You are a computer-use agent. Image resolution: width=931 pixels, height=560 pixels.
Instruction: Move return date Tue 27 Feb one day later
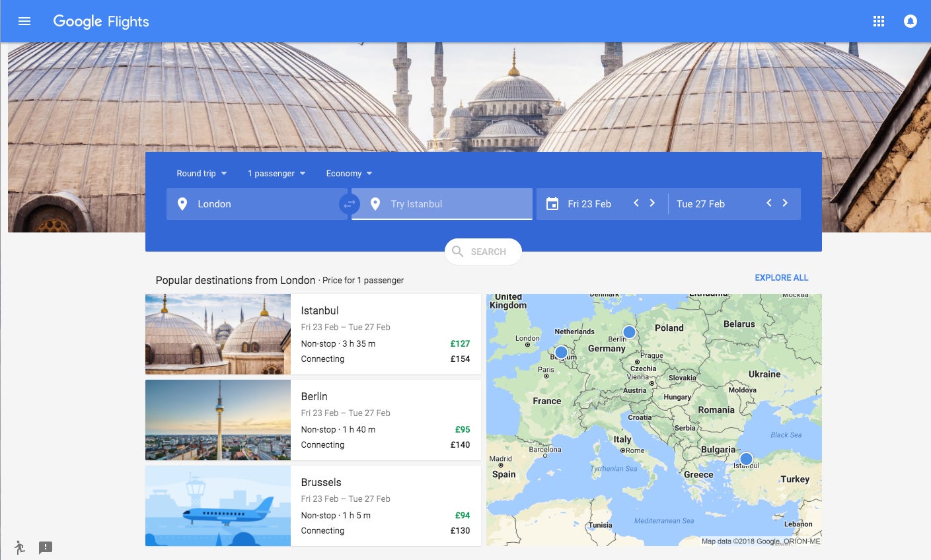coord(785,203)
